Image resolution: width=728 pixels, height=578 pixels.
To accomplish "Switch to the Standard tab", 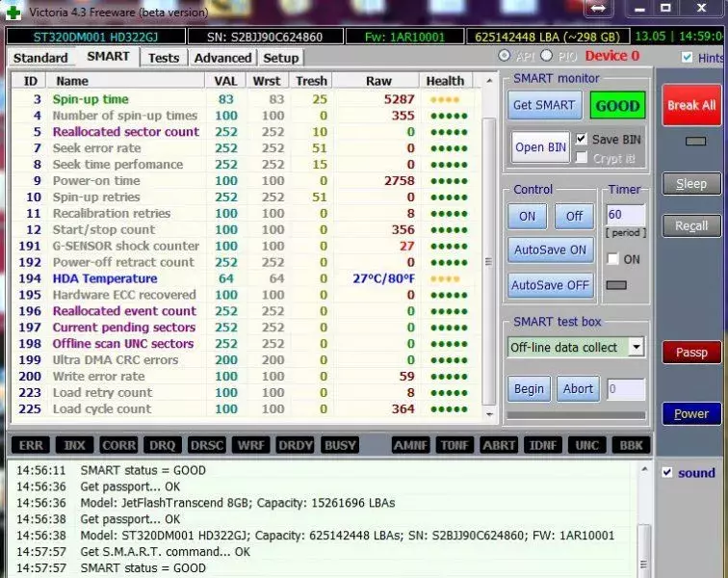I will [x=40, y=58].
